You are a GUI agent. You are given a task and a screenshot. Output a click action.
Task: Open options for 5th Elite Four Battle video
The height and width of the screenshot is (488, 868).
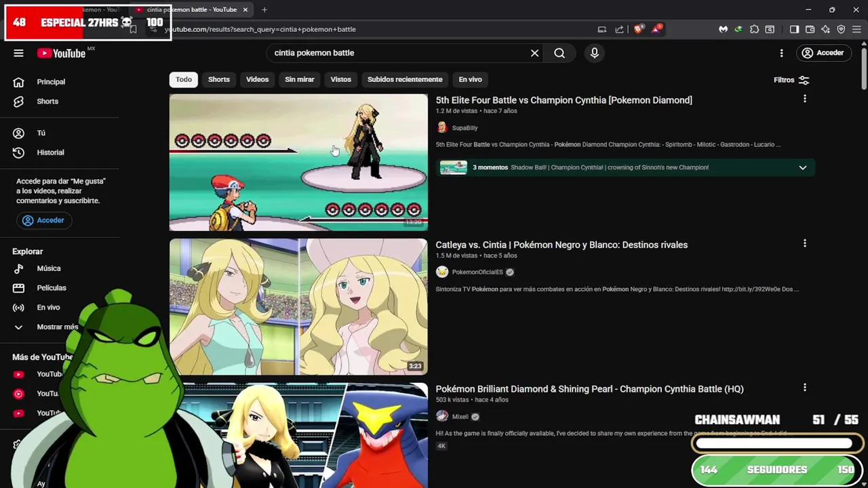tap(804, 99)
